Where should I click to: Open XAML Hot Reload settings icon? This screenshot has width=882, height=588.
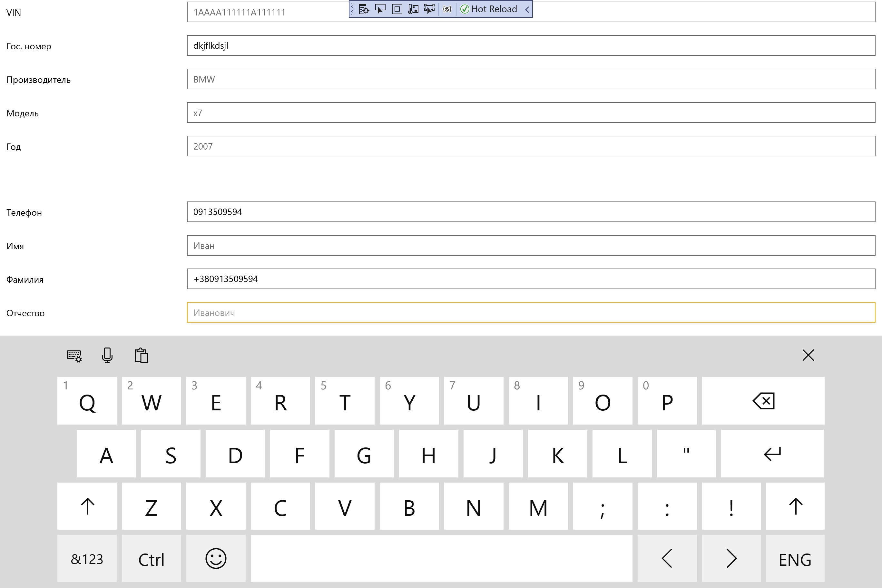pyautogui.click(x=446, y=9)
